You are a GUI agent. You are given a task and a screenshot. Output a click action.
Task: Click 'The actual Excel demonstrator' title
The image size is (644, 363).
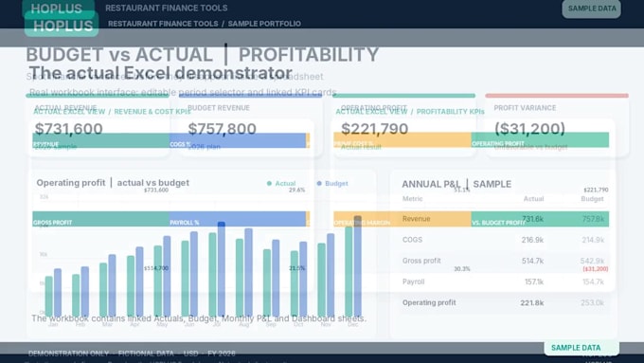161,73
